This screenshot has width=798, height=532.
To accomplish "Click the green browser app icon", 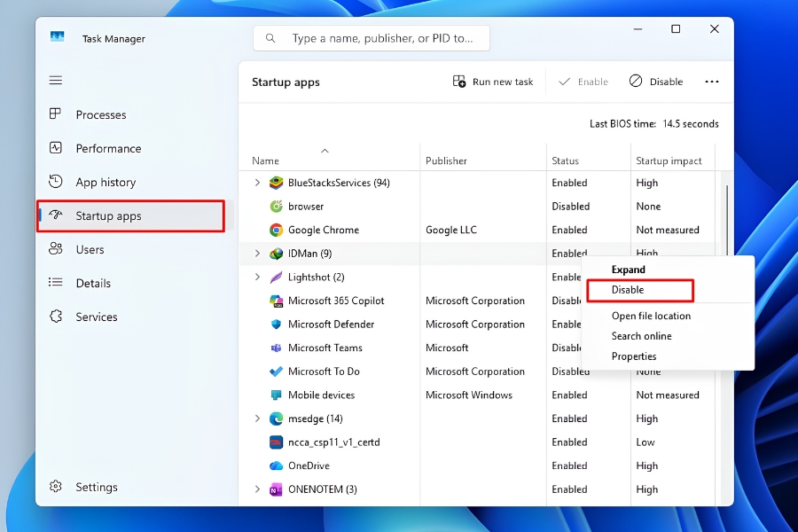I will coord(276,207).
